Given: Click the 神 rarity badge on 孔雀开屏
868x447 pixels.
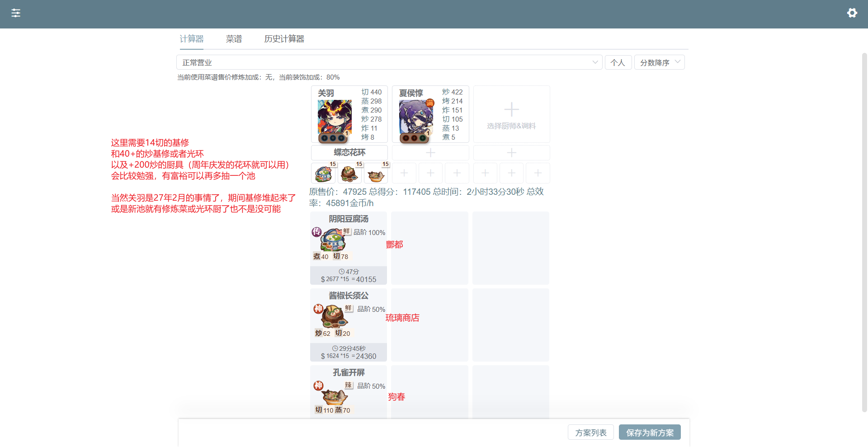Looking at the screenshot, I should (319, 386).
